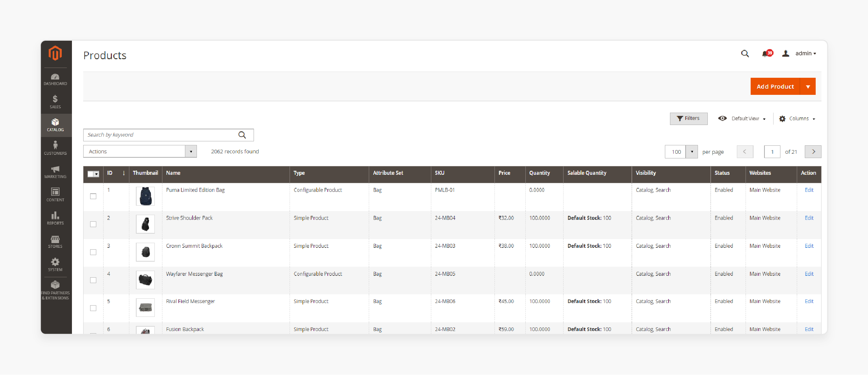
Task: Sort by Type column header
Action: pos(299,173)
